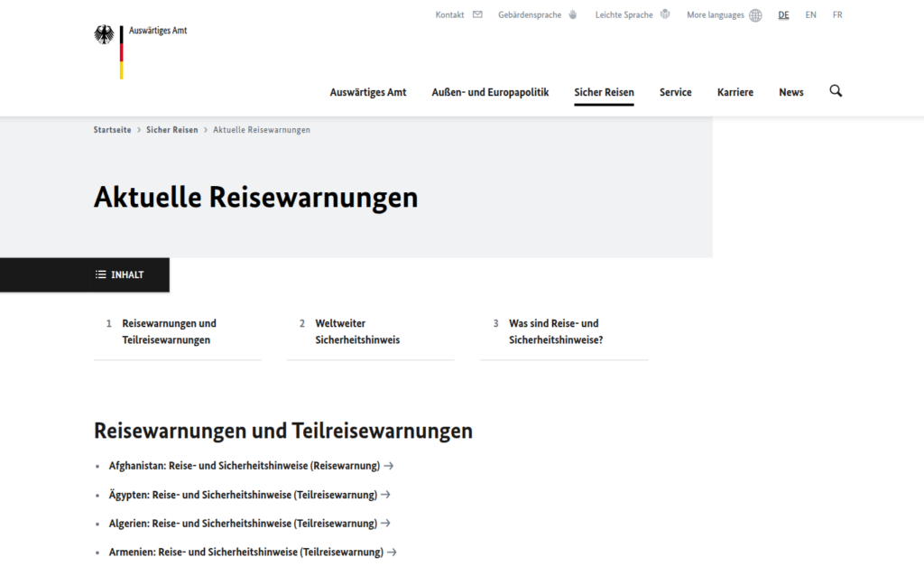Screen dimensions: 924x576
Task: Toggle the INHALT contents button
Action: coord(85,274)
